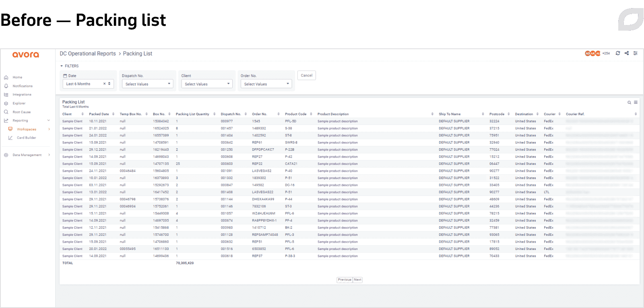Select Notifications menu item

coord(23,86)
